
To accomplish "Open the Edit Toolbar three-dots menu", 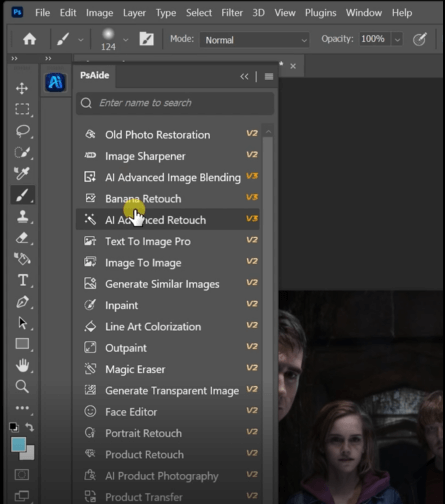I will pos(22,408).
